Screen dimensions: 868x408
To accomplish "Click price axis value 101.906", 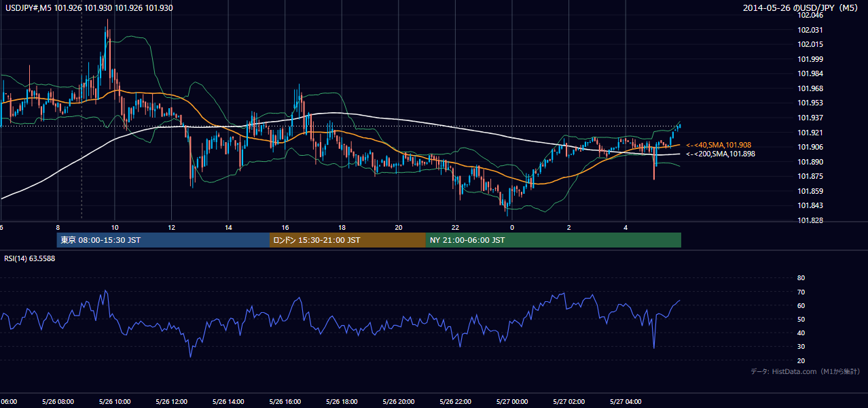I will pyautogui.click(x=810, y=148).
